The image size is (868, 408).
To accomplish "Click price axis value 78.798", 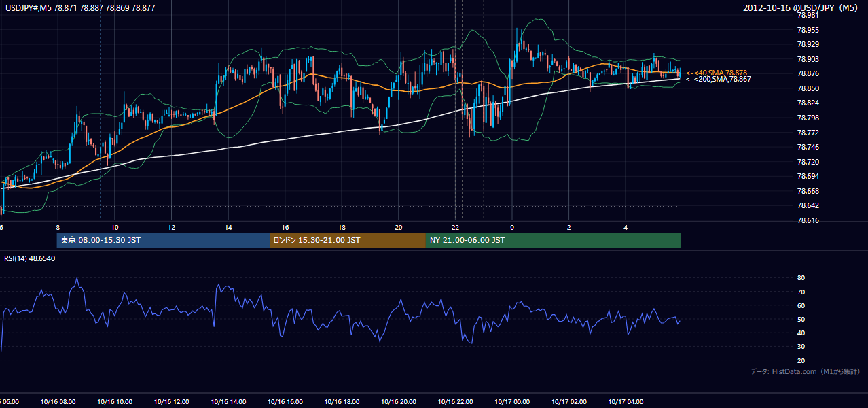I will [x=808, y=118].
